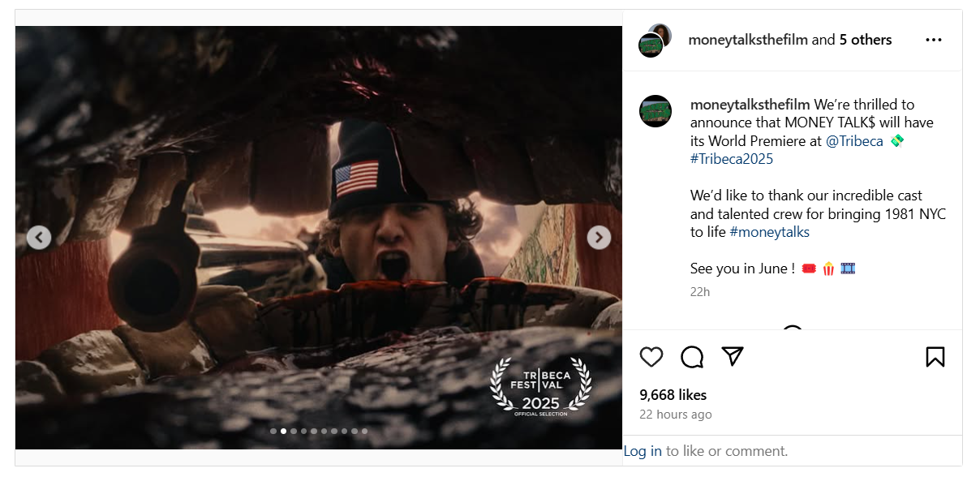This screenshot has width=980, height=477.
Task: Share the post via paper plane icon
Action: 733,357
